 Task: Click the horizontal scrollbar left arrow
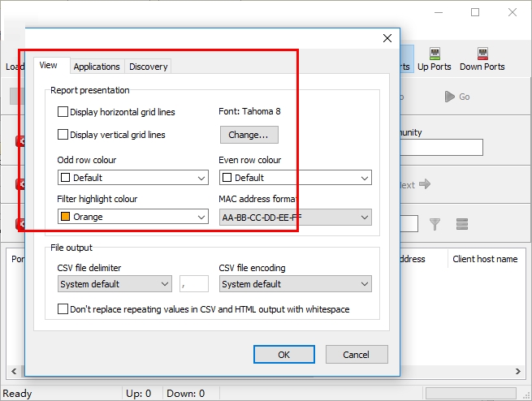[14, 371]
